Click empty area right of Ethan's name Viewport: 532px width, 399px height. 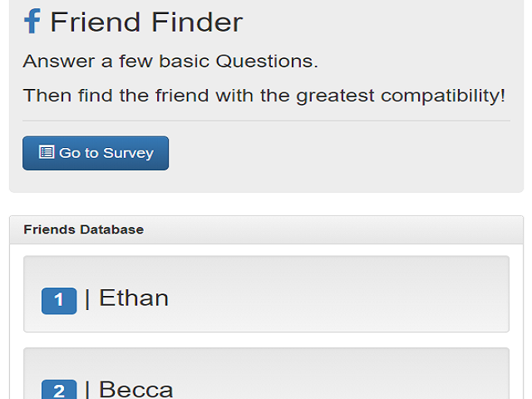click(x=349, y=299)
